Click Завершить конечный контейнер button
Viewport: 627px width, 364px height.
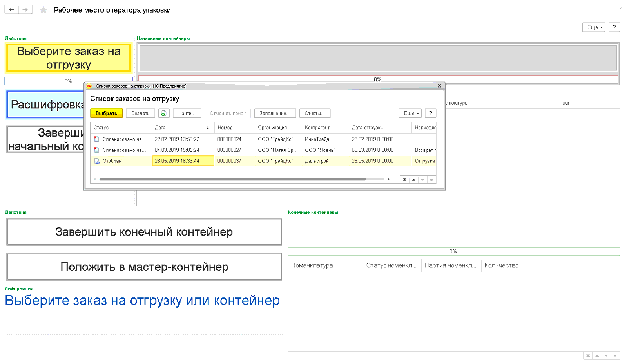pyautogui.click(x=144, y=232)
